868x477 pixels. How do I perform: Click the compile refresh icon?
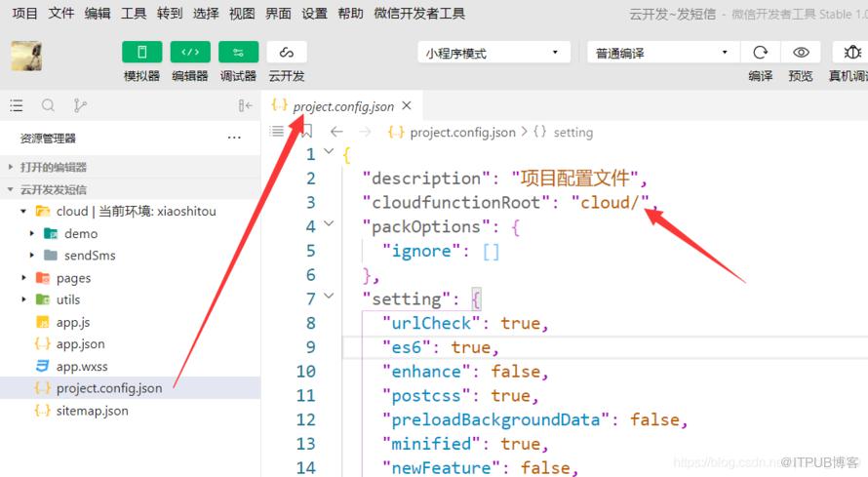click(760, 53)
